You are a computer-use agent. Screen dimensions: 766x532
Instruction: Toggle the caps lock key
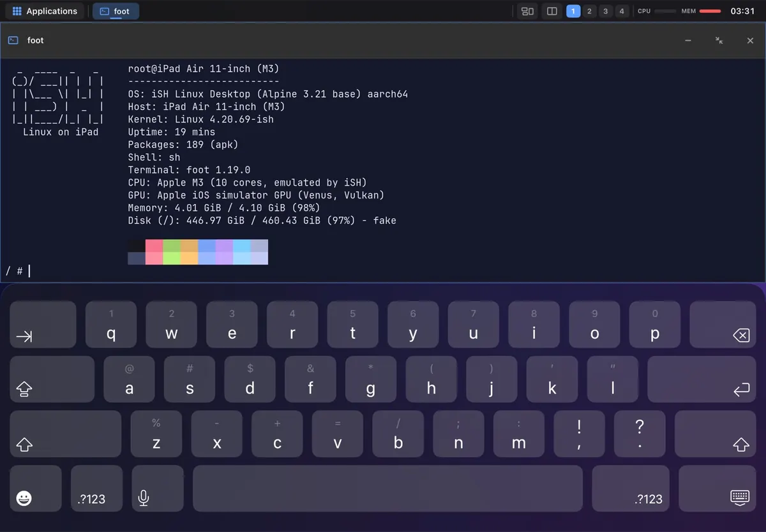click(x=52, y=379)
